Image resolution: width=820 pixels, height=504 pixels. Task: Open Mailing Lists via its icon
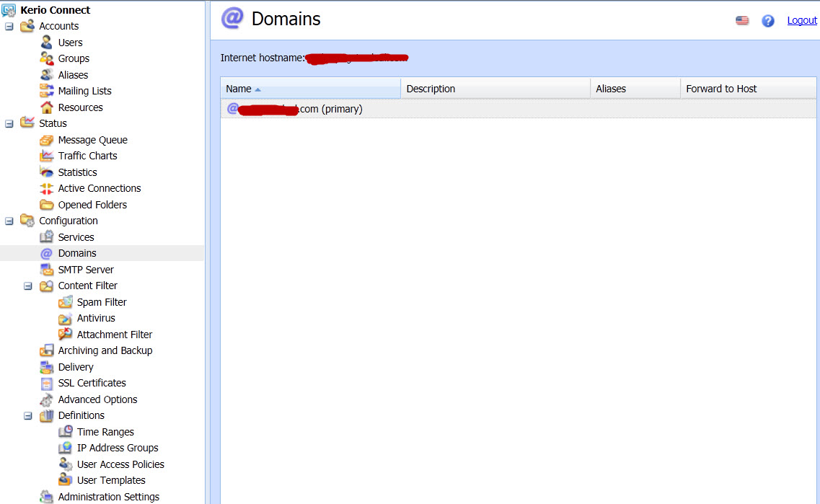click(x=47, y=91)
